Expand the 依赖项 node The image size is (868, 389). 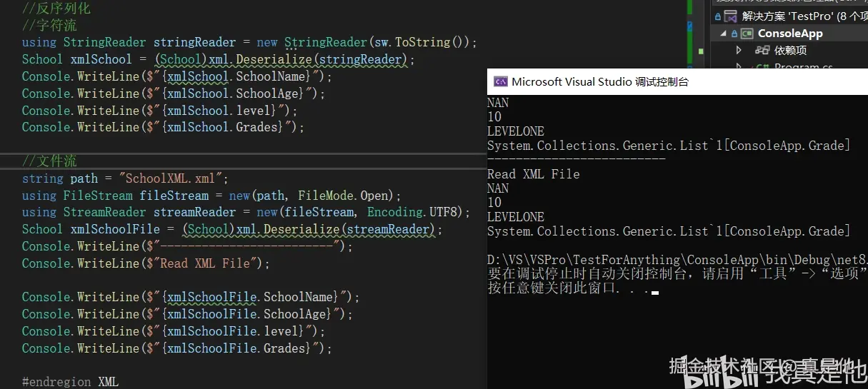pyautogui.click(x=739, y=51)
